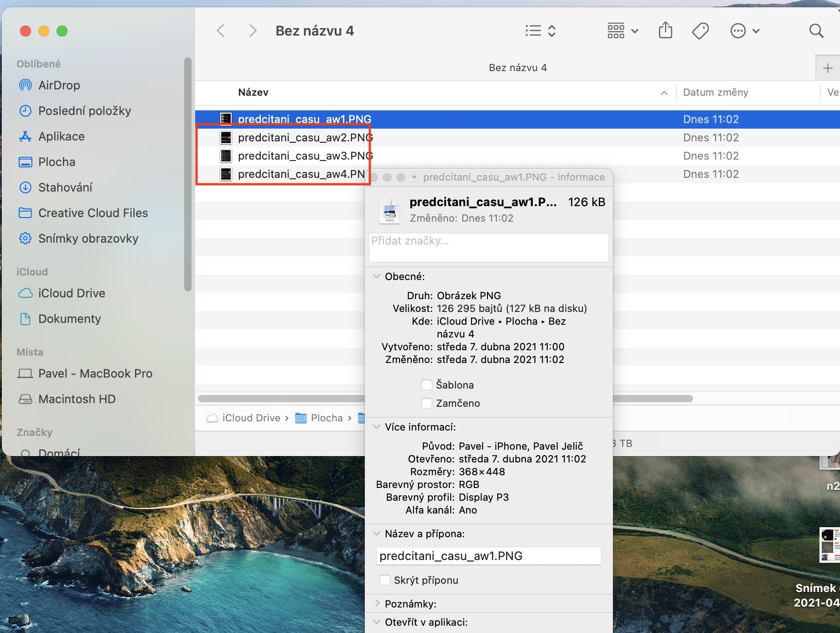Click the Značky sidebar heading
840x633 pixels.
coord(34,432)
